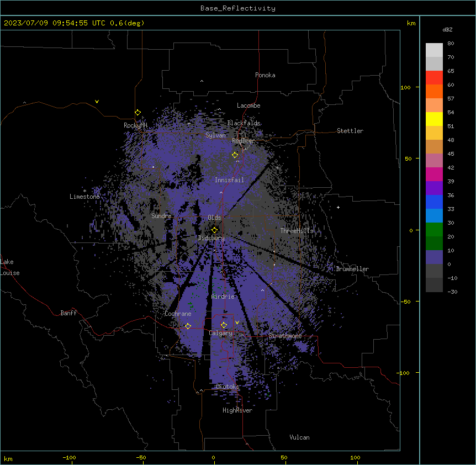Click the asterisk marker above Limestone

coord(84,191)
